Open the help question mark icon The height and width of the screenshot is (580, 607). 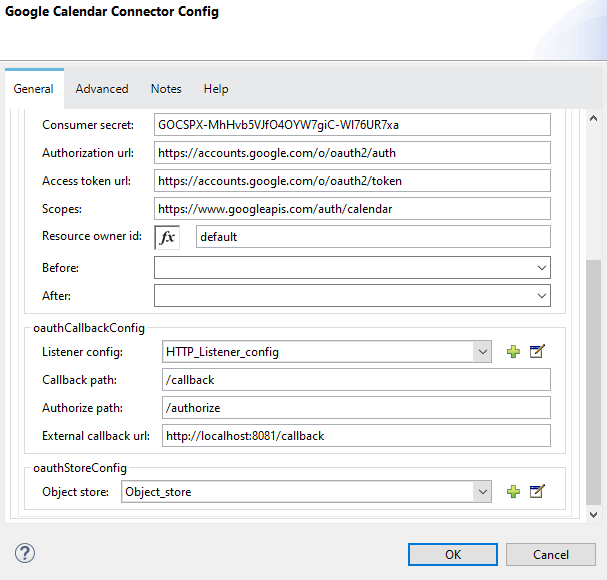(x=25, y=553)
